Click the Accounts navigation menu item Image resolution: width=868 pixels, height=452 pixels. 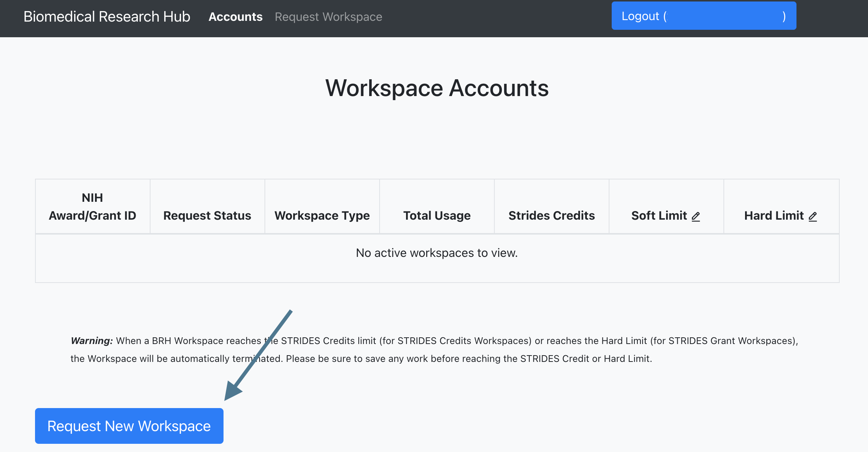click(235, 16)
